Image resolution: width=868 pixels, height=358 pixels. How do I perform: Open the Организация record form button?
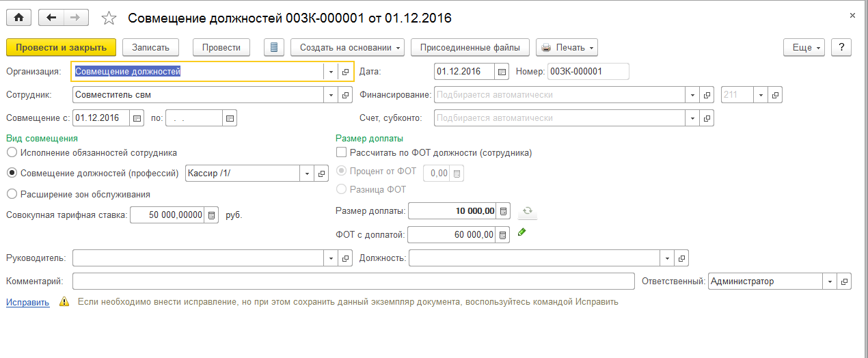(345, 72)
